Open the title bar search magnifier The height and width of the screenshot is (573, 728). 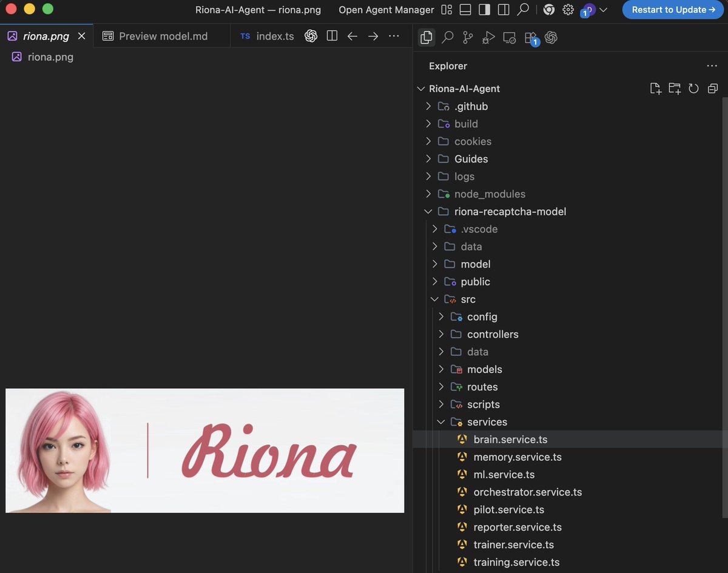[523, 10]
